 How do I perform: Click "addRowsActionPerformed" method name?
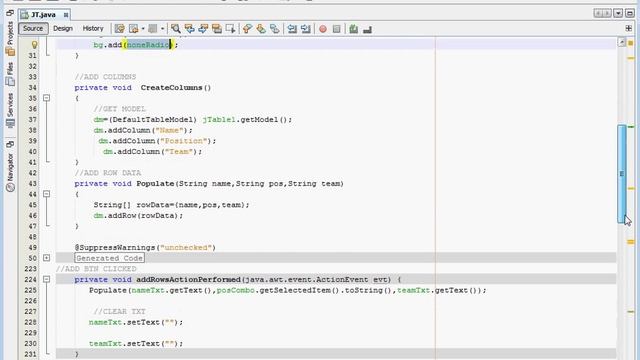[188, 280]
